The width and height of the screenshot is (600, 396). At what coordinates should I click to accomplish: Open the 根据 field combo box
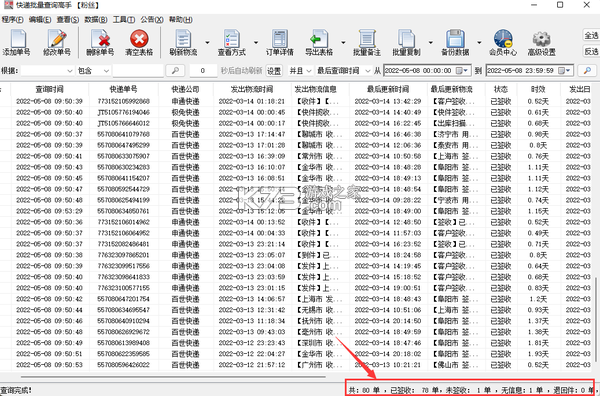tap(47, 70)
